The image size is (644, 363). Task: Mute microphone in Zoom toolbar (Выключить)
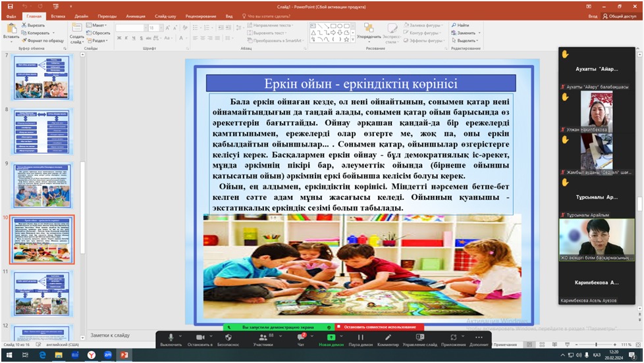(x=171, y=340)
